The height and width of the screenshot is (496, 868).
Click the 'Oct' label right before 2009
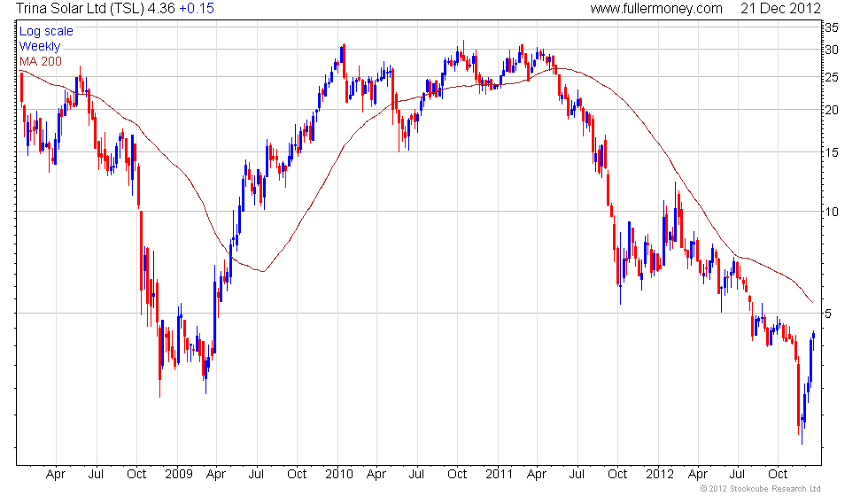(136, 475)
